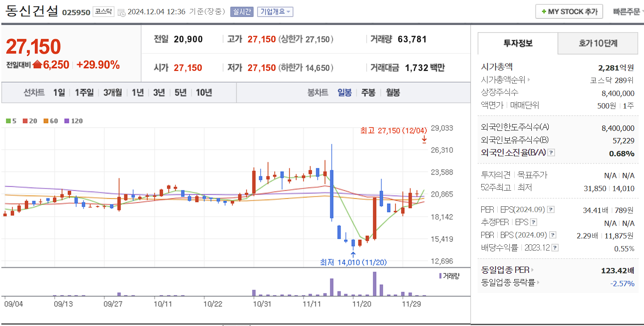This screenshot has width=644, height=326.
Task: Click the orange 60-day line color swatch
Action: 46,121
